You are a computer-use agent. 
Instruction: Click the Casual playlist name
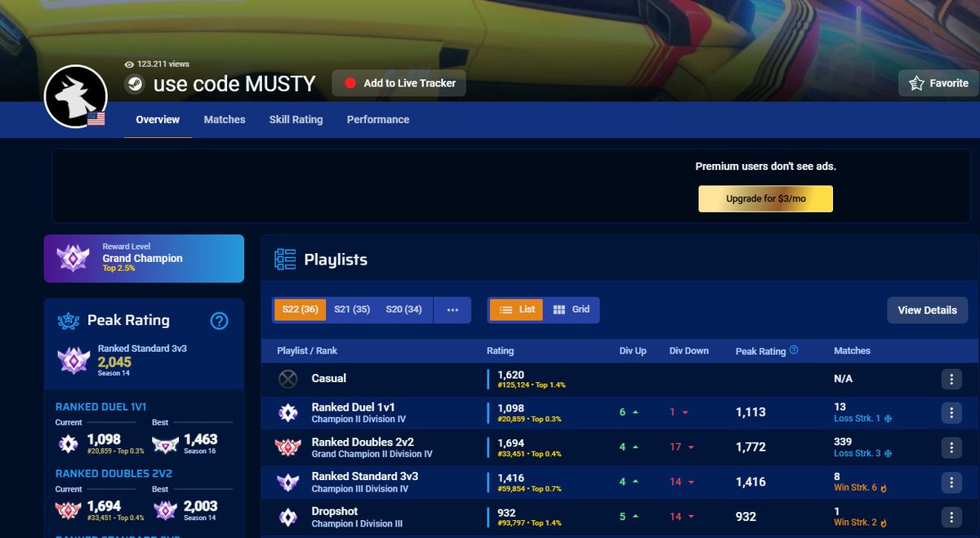coord(329,379)
